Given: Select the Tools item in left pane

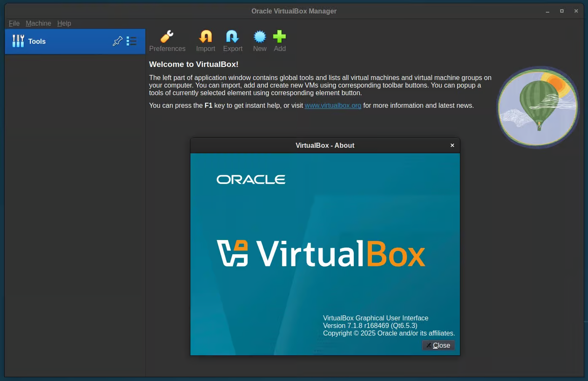Looking at the screenshot, I should point(75,41).
